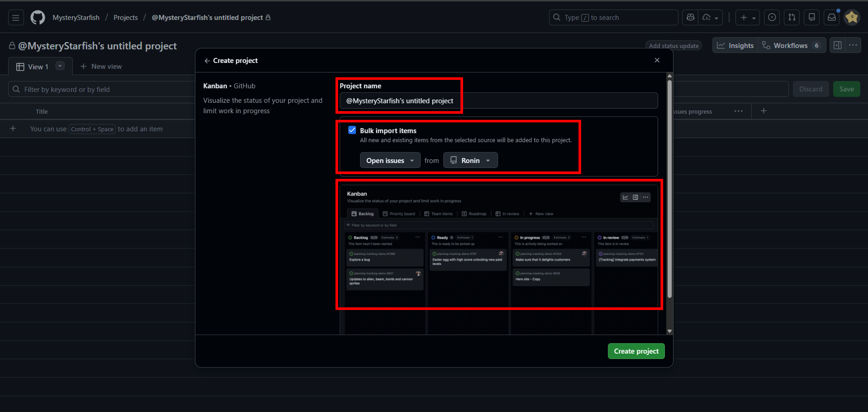This screenshot has width=868, height=412.
Task: Uncheck the Bulk import items checkbox
Action: pos(352,130)
